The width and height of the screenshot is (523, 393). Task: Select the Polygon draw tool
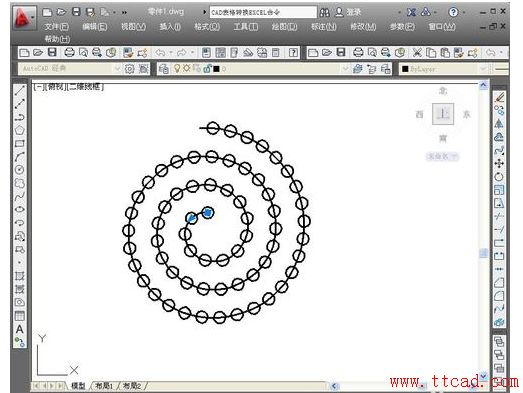coord(20,130)
